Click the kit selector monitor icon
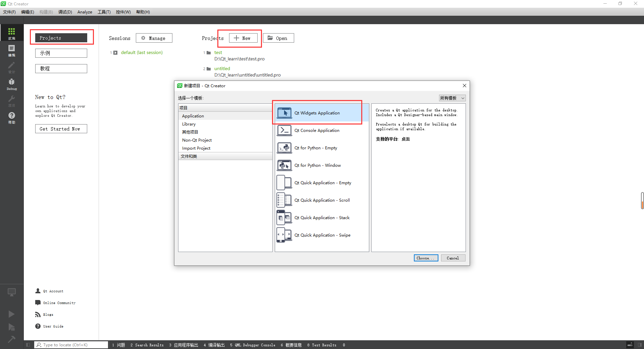 [12, 292]
